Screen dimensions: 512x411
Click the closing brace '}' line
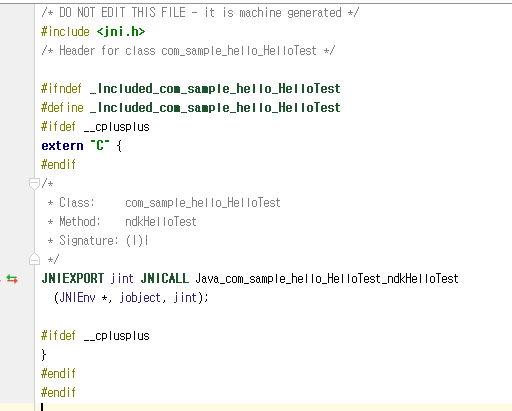[44, 355]
